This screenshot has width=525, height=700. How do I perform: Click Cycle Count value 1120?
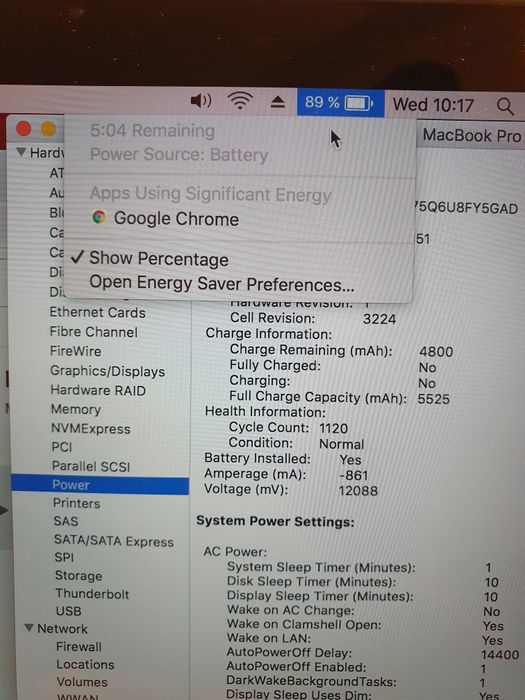[333, 428]
